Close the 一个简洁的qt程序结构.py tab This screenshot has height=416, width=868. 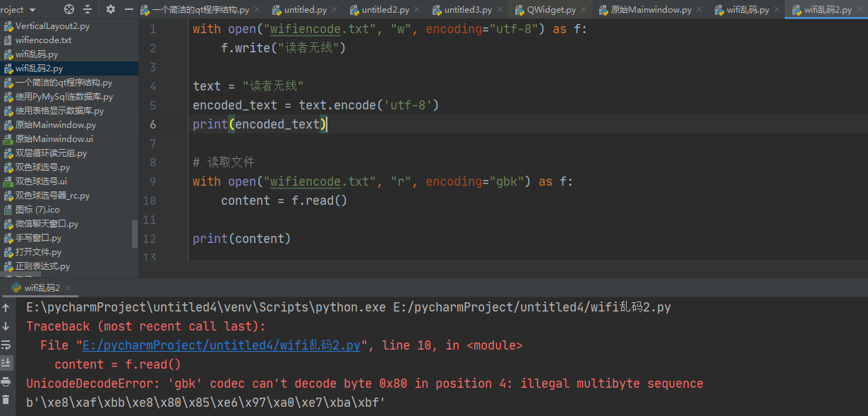tap(257, 10)
